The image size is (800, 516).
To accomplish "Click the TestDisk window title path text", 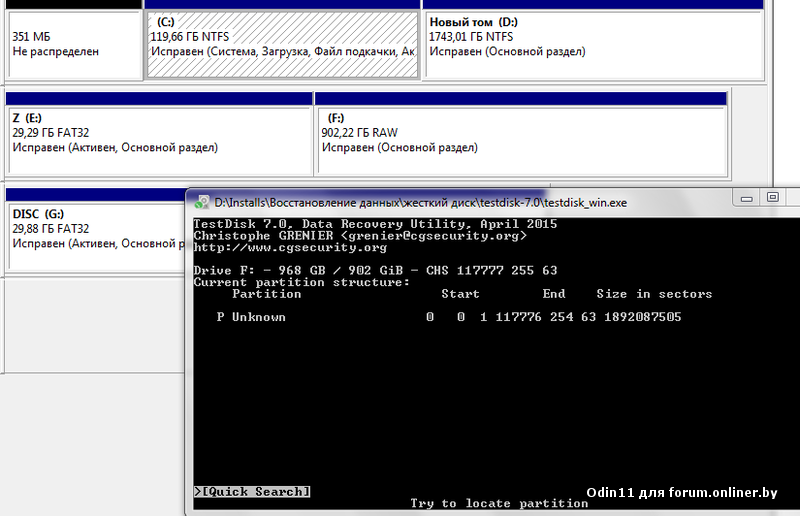I will click(x=420, y=202).
